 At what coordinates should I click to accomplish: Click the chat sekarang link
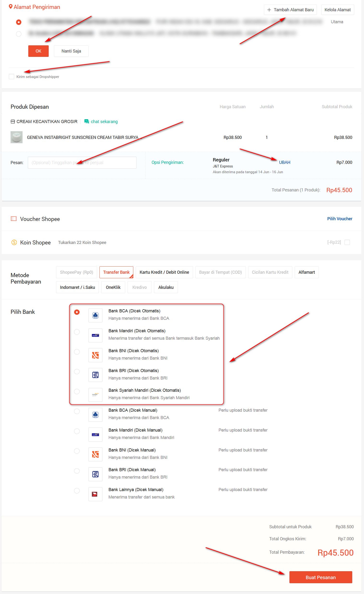(x=104, y=121)
